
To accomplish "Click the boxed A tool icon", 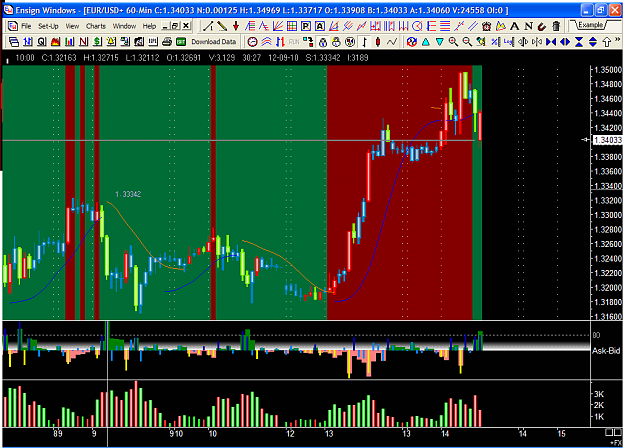I will [x=320, y=26].
